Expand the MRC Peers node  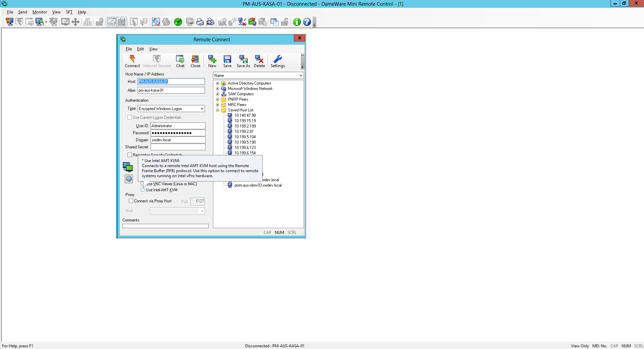[x=217, y=105]
